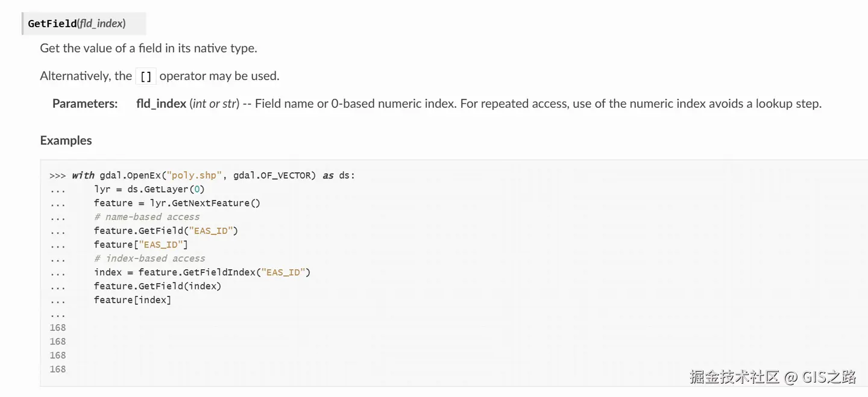
Task: Click the first "168" output line
Action: (58, 328)
